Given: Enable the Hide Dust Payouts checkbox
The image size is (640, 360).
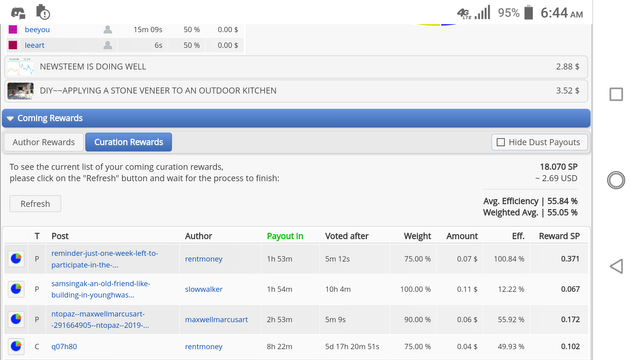Looking at the screenshot, I should pos(500,142).
